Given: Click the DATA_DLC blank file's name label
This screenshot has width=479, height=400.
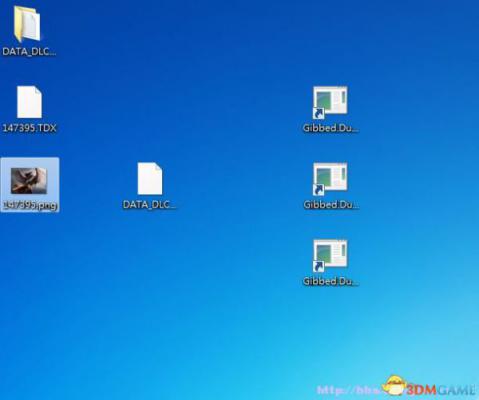Looking at the screenshot, I should point(149,204).
